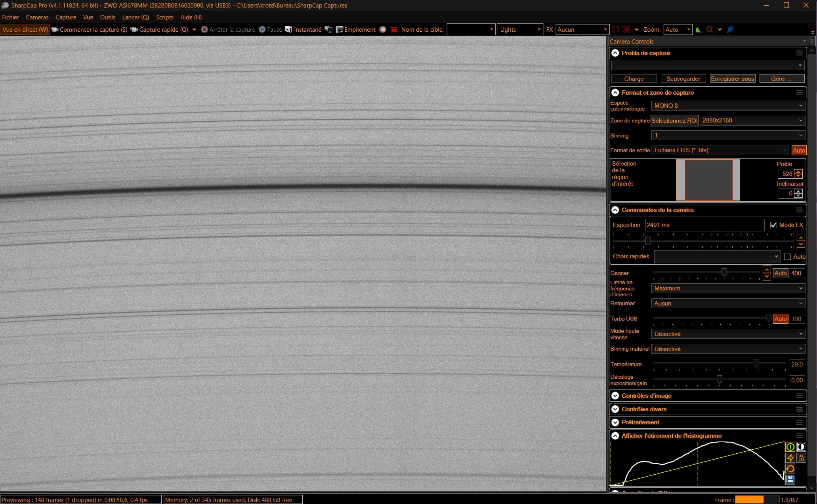Click the Instantané snapshot camera icon
Screen dimensions: 817x504
(x=289, y=30)
